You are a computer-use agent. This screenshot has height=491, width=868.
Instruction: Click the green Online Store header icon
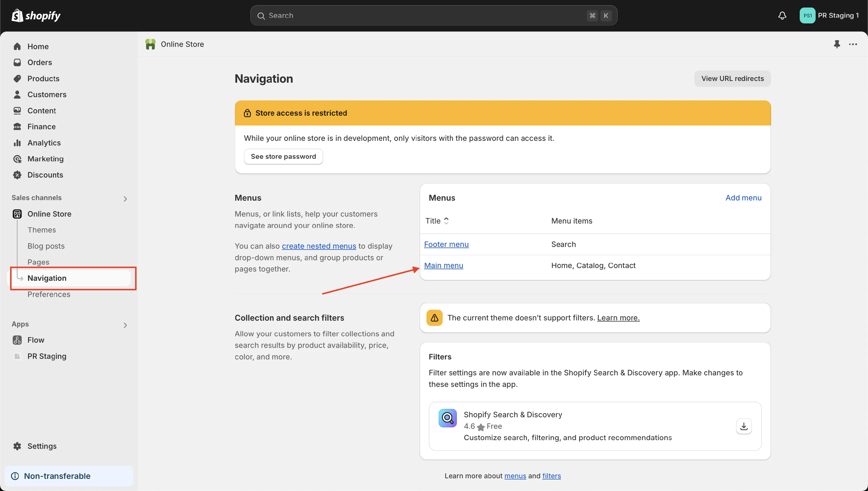(x=150, y=44)
